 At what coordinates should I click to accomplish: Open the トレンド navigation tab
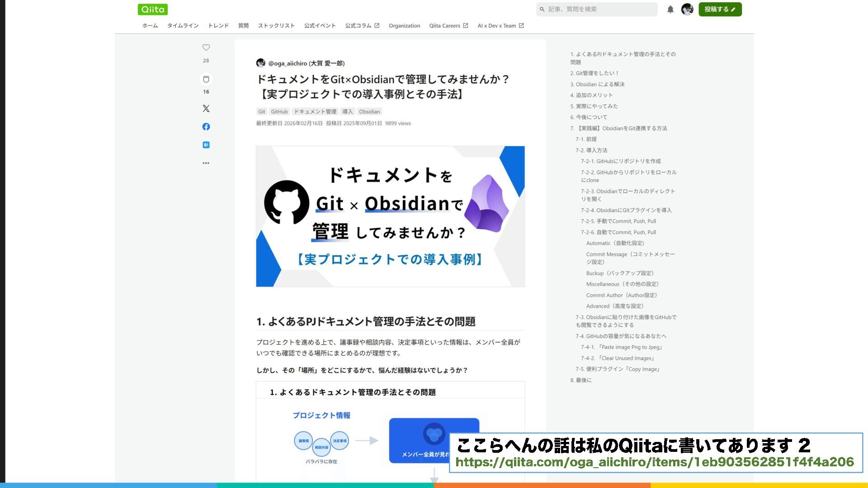(218, 26)
